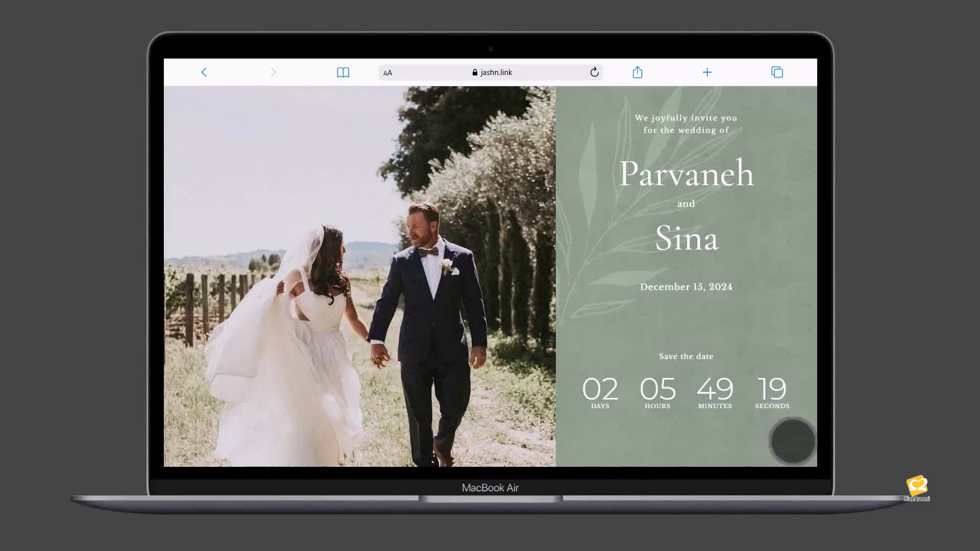Screen dimensions: 980x551
Task: Click the lock icon beside jashn.link
Action: (475, 72)
